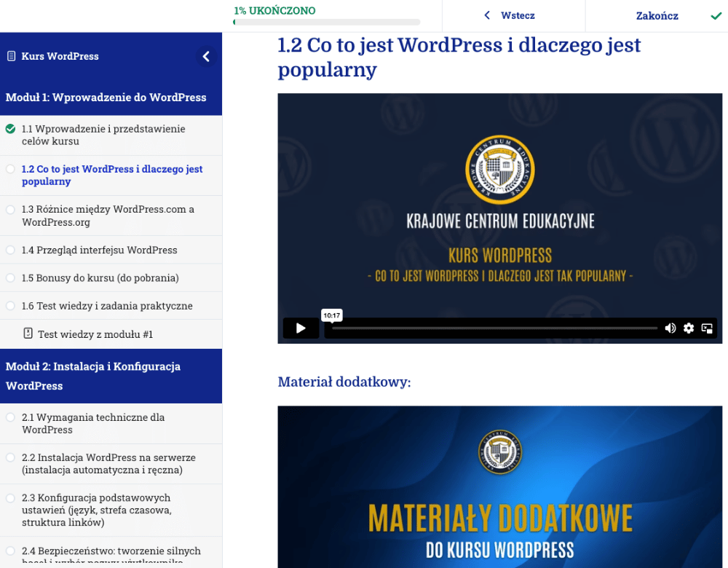Collapse the course sidebar with the chevron

(206, 57)
